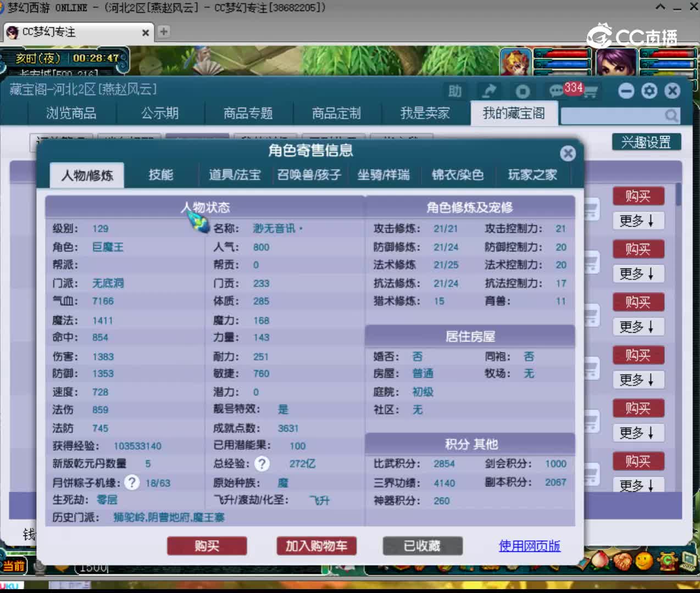
Task: Click the second 购买 button in the list
Action: [x=638, y=249]
